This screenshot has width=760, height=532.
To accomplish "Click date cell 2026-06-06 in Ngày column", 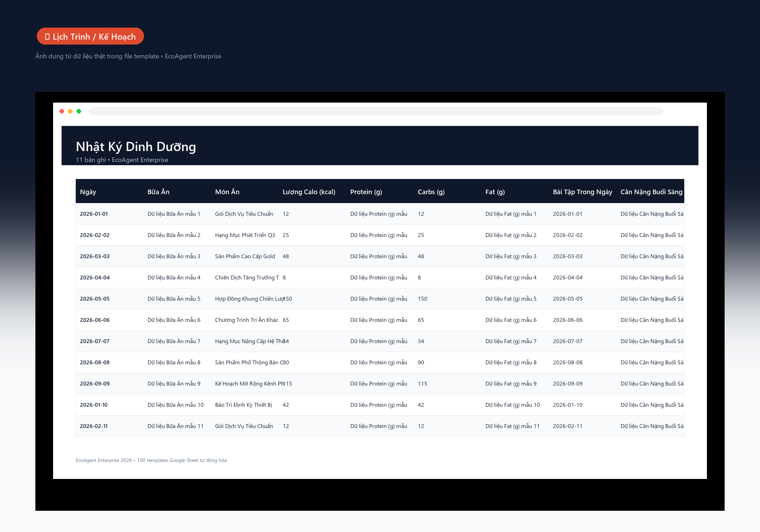I will (95, 320).
